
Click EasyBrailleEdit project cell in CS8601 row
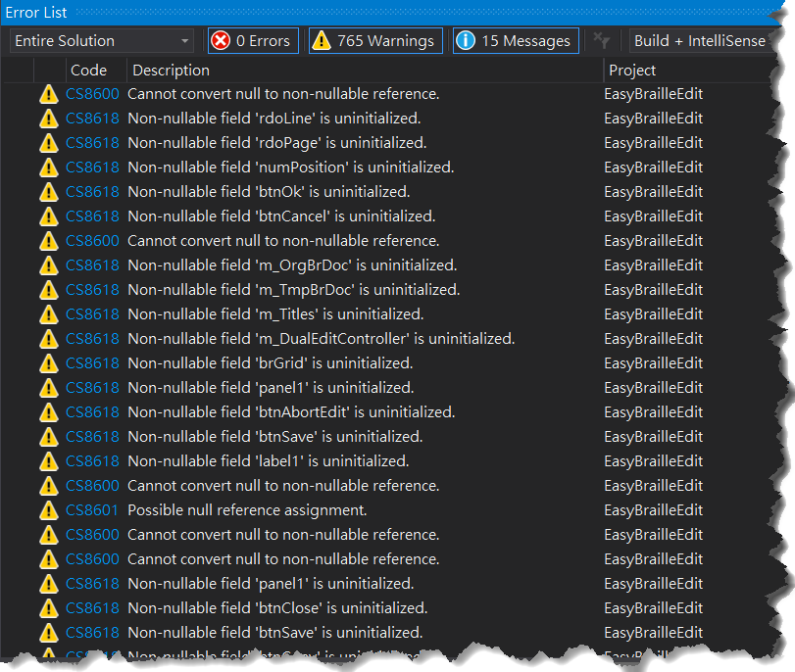coord(653,509)
